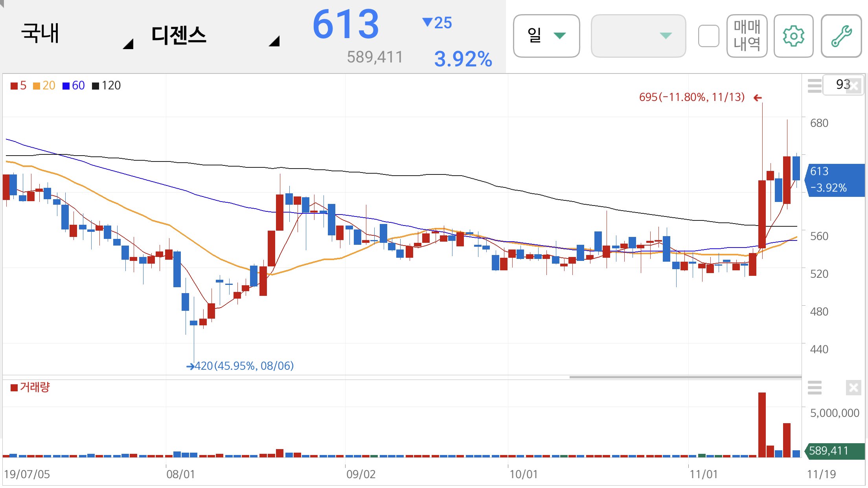The width and height of the screenshot is (868, 488).
Task: Click the 거래량 volume legend label
Action: (x=35, y=387)
